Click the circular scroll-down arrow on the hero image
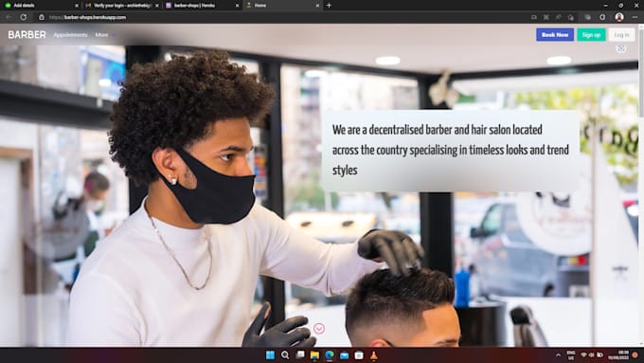Screen dimensions: 644x363 (x=319, y=328)
